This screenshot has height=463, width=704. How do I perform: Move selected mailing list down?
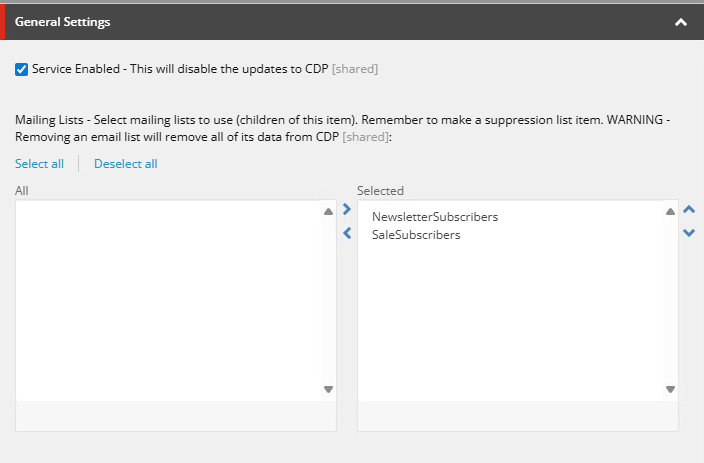[x=688, y=233]
